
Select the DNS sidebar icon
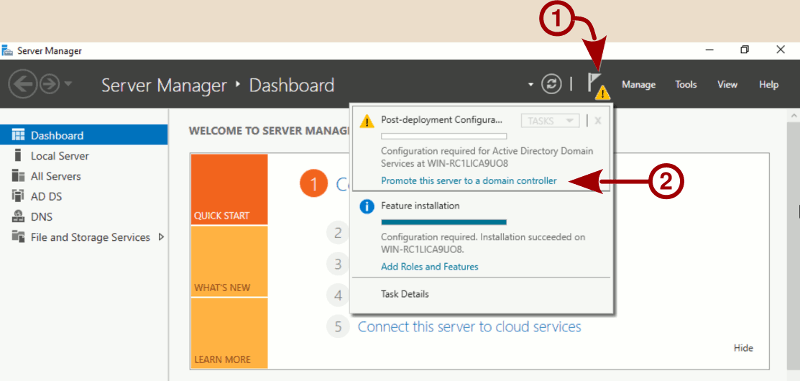(x=18, y=217)
